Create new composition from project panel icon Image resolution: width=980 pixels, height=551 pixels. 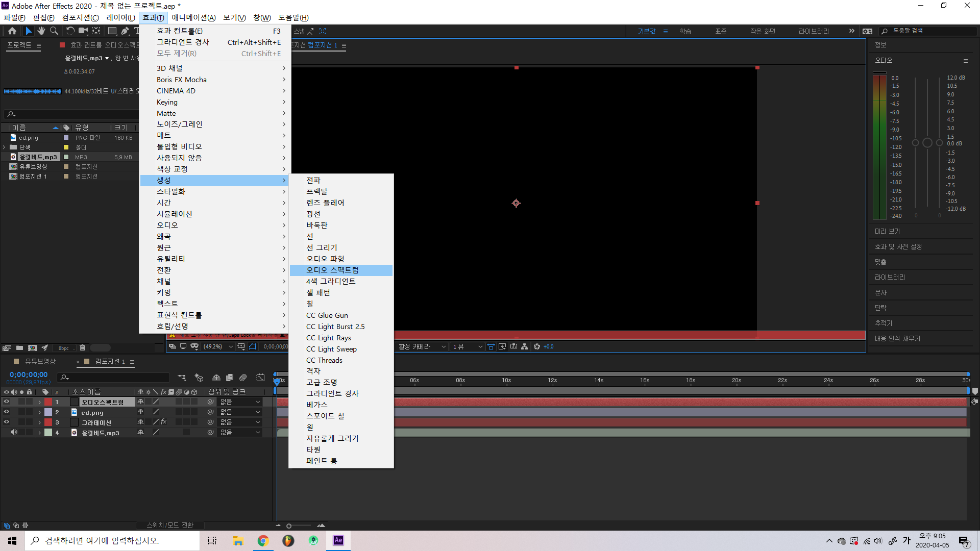(x=32, y=348)
